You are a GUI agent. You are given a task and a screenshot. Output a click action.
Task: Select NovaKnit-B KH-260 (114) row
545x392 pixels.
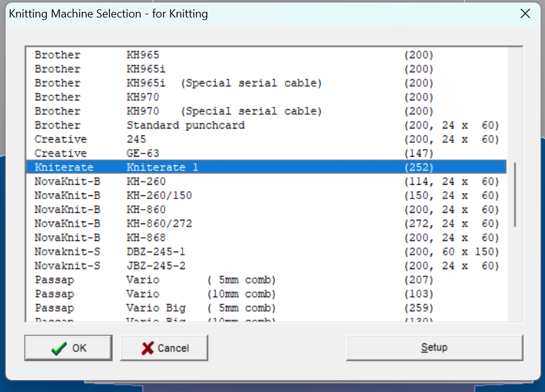tap(267, 181)
